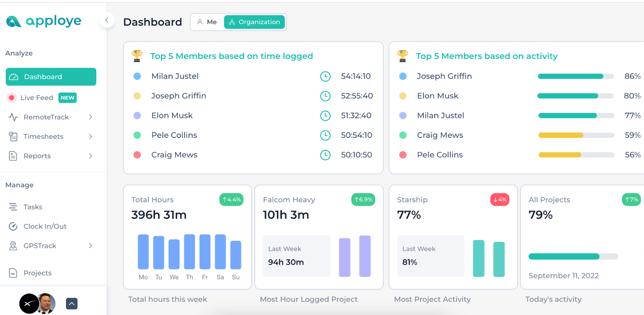Viewport: 644px width, 315px height.
Task: Click the Reports document icon
Action: click(x=13, y=156)
